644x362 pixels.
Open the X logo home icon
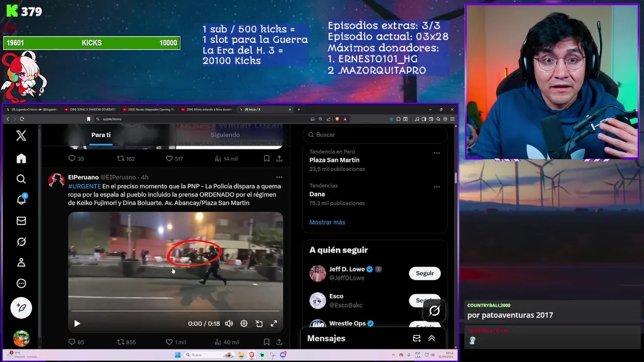click(x=21, y=135)
